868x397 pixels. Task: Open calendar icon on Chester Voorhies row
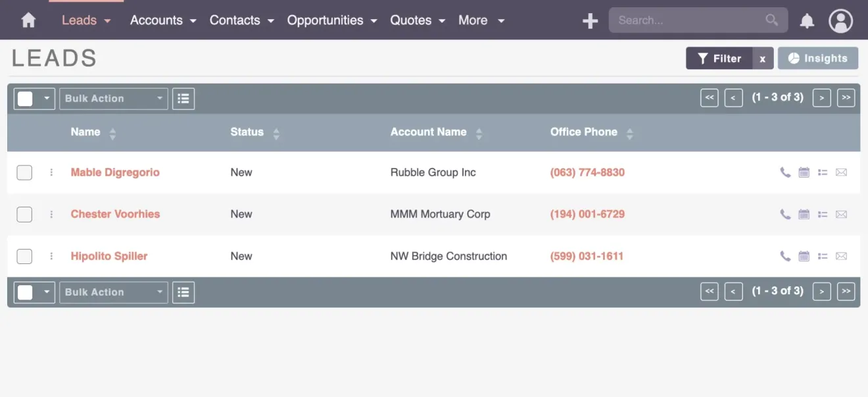point(804,214)
